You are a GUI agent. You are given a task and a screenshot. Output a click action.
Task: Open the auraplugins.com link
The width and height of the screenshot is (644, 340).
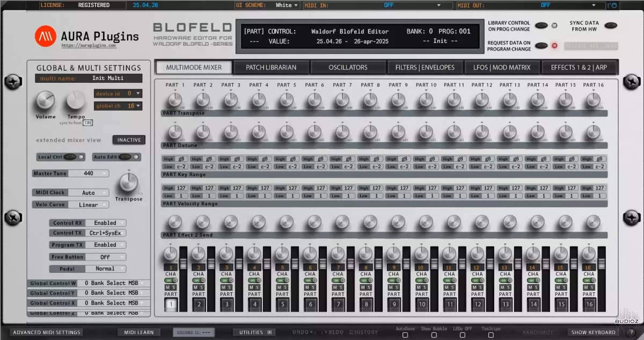[89, 46]
